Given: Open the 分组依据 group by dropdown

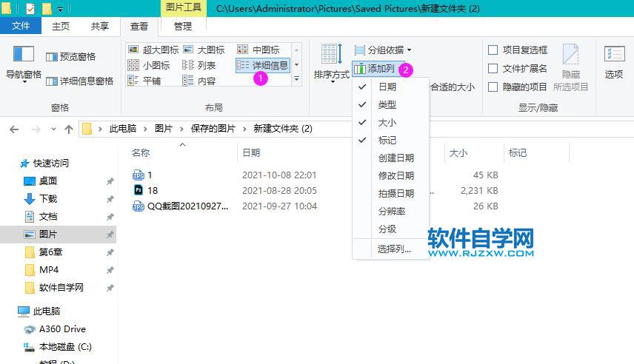Looking at the screenshot, I should coord(383,50).
